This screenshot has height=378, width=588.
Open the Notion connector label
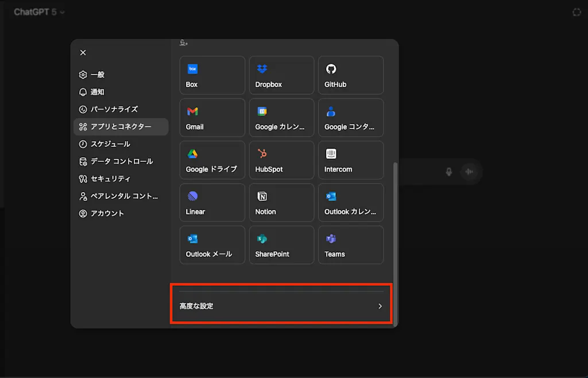tap(265, 212)
